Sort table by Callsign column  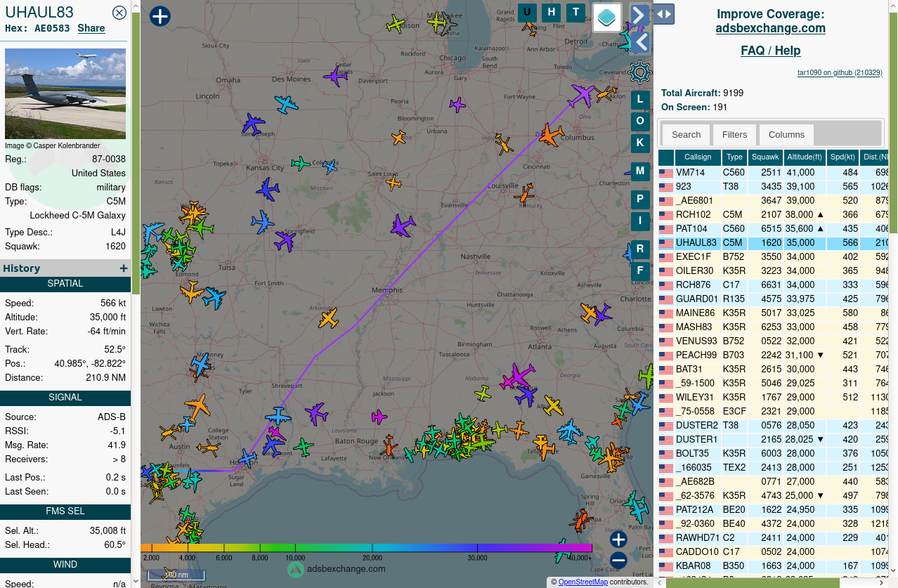point(698,157)
